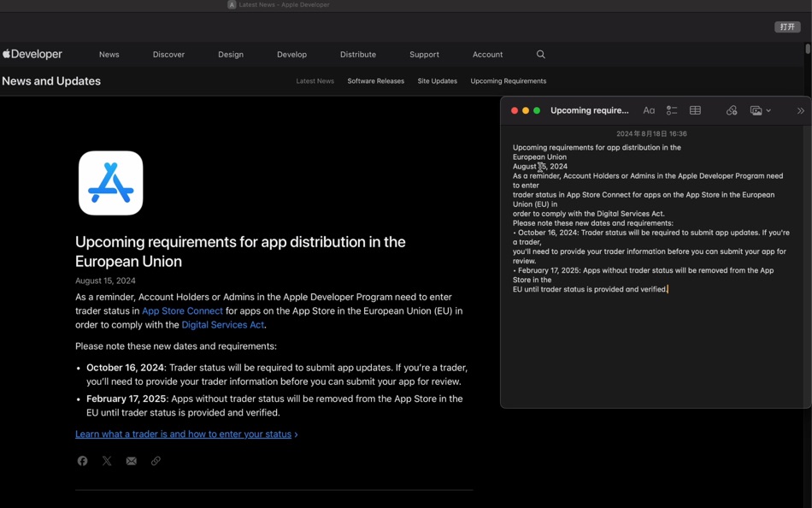Open the Support menu item
Image resolution: width=812 pixels, height=508 pixels.
[x=425, y=55]
